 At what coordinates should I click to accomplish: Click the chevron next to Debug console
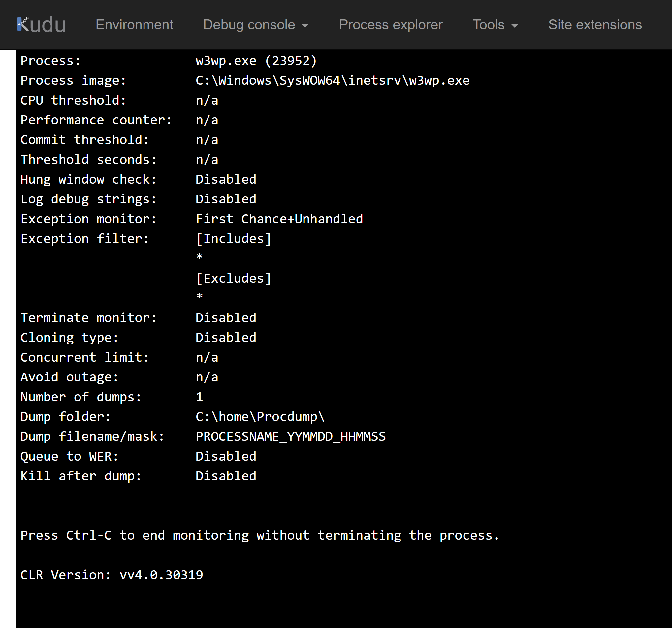[x=305, y=26]
